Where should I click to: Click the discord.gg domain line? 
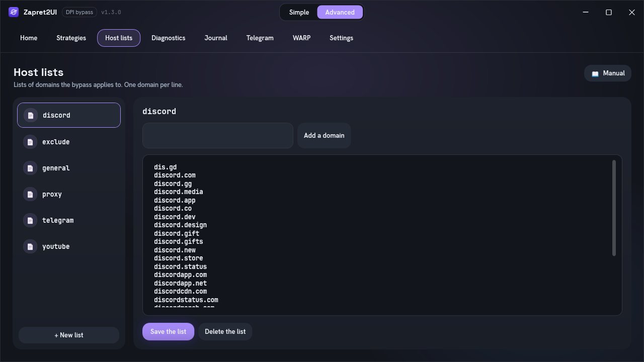pos(173,184)
